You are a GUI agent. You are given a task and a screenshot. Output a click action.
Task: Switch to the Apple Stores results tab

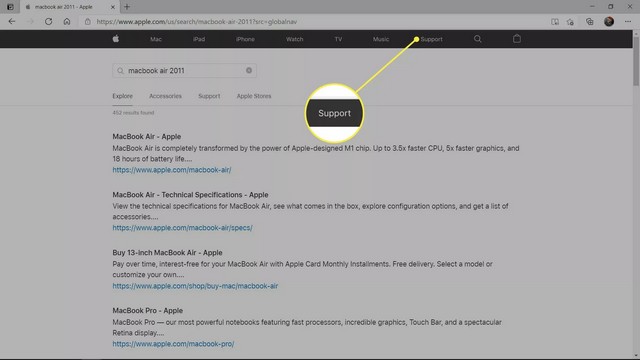click(254, 96)
